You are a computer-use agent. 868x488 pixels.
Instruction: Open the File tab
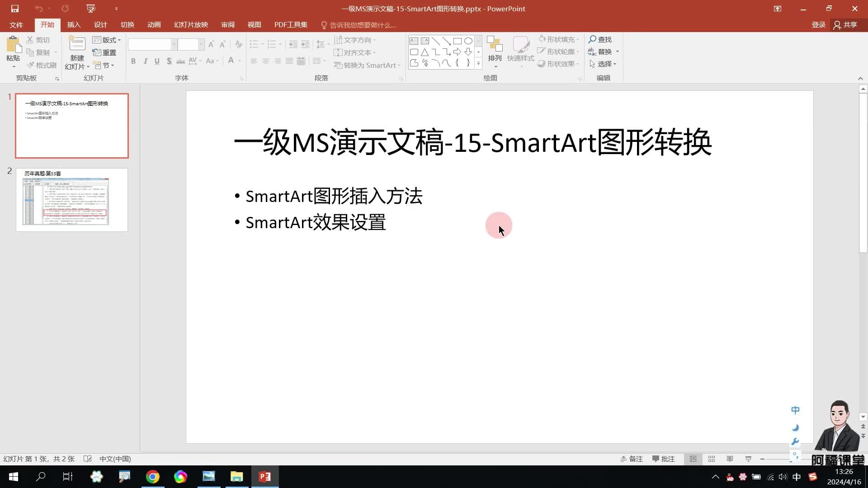coord(16,25)
